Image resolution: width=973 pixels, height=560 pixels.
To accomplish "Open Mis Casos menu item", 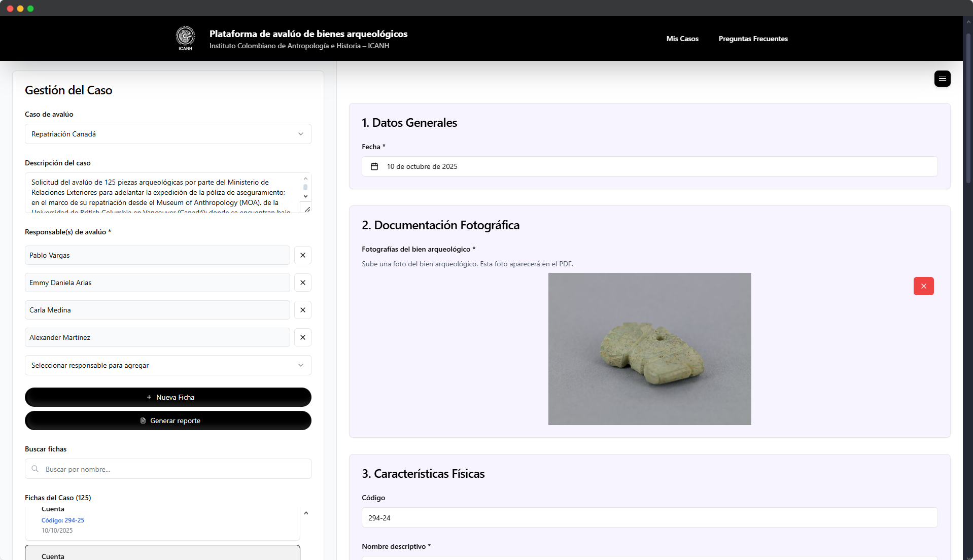I will 682,39.
